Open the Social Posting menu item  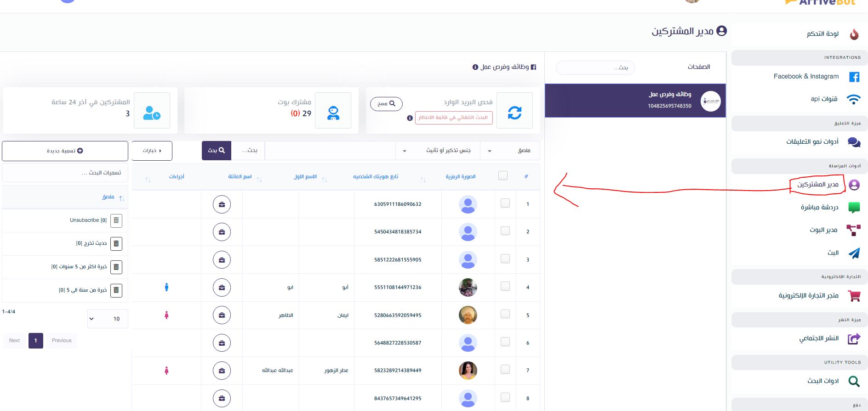(819, 338)
